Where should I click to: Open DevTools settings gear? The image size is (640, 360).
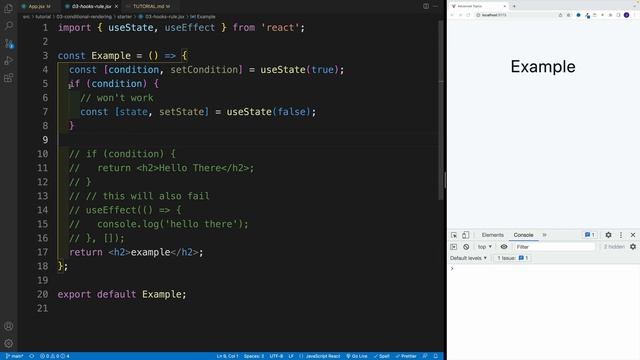[608, 235]
